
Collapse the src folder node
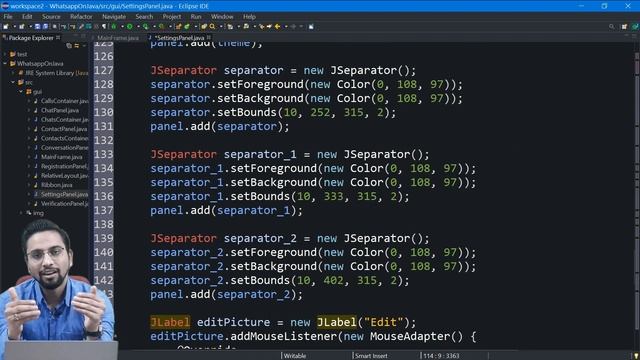(13, 82)
